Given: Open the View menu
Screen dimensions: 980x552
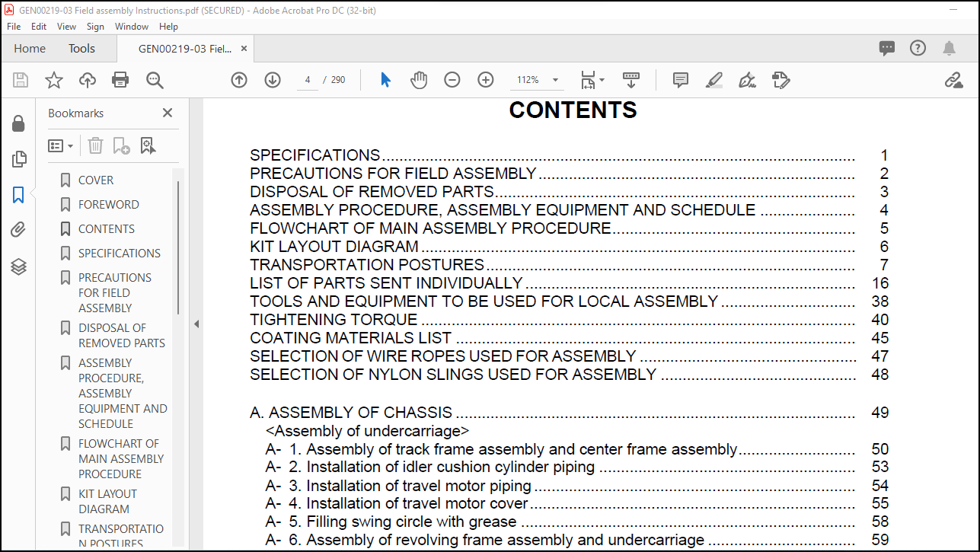Looking at the screenshot, I should click(67, 26).
